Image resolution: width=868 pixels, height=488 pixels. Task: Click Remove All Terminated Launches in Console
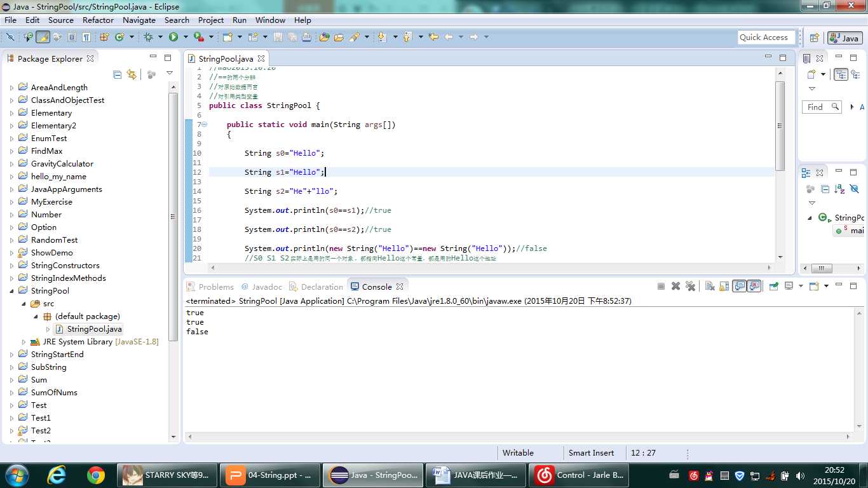(690, 286)
